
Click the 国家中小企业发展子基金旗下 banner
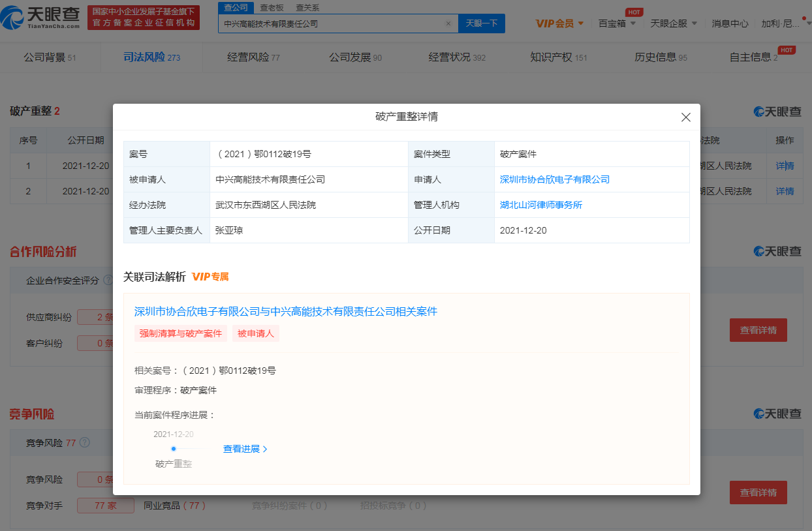click(144, 17)
